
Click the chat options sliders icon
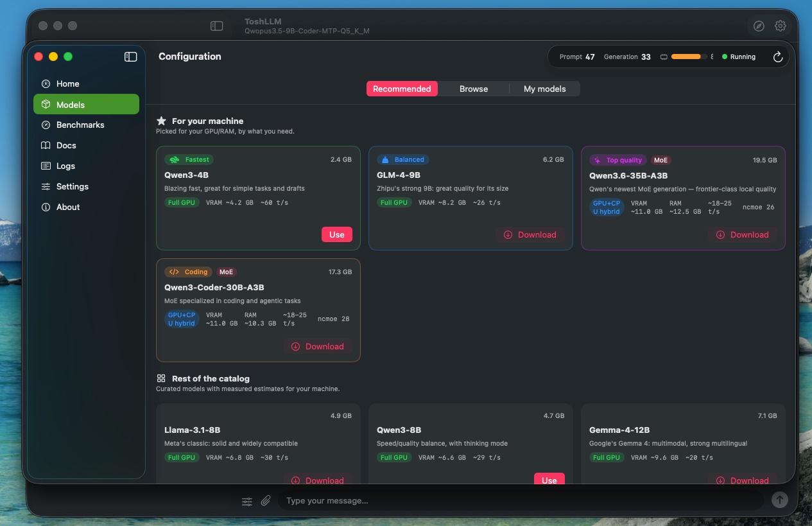click(247, 501)
